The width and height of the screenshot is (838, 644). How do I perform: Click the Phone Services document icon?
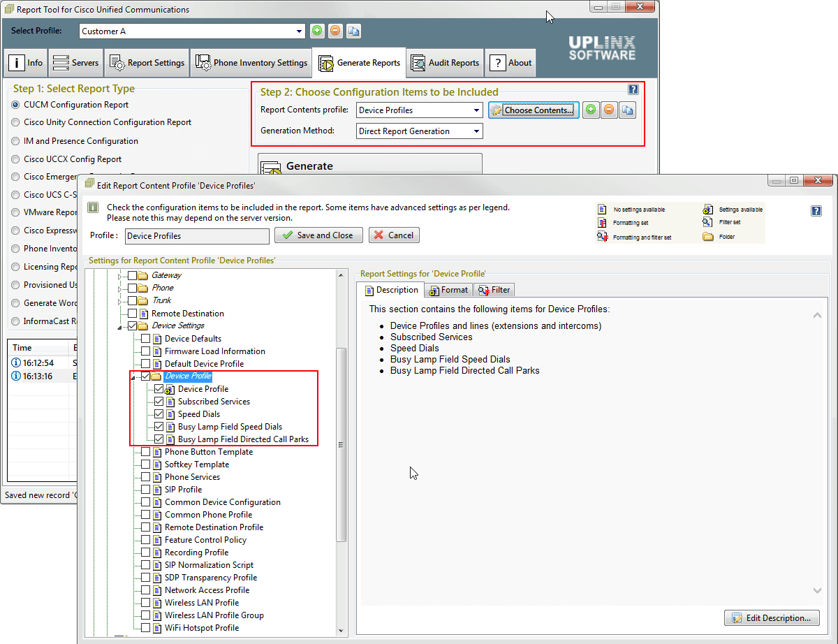[x=157, y=477]
